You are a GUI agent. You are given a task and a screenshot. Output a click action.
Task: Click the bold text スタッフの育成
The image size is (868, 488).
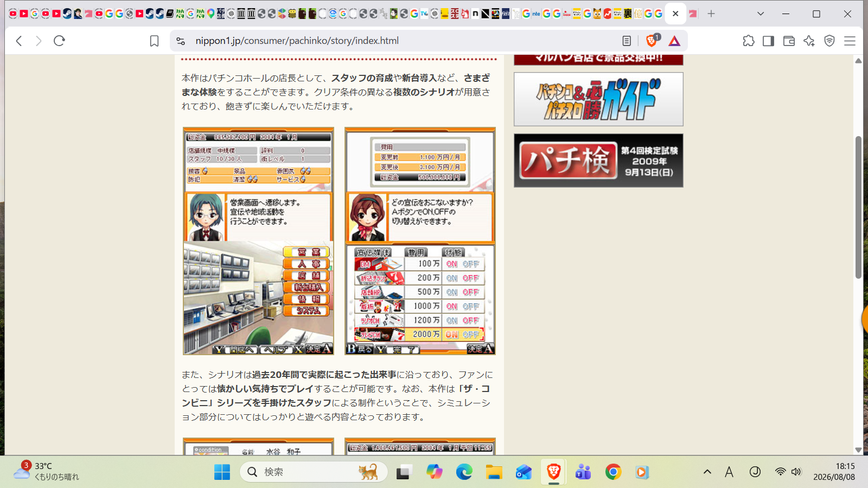pos(362,78)
